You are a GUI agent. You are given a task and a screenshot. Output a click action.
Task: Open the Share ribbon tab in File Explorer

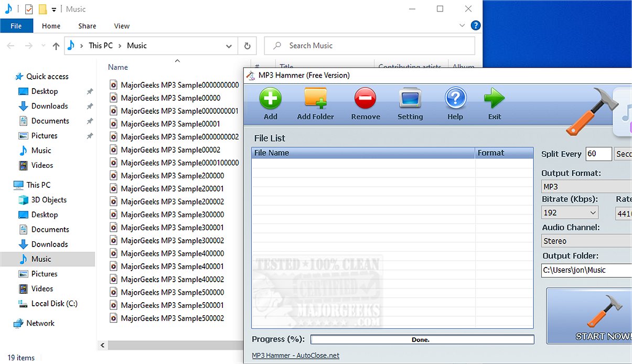[87, 26]
